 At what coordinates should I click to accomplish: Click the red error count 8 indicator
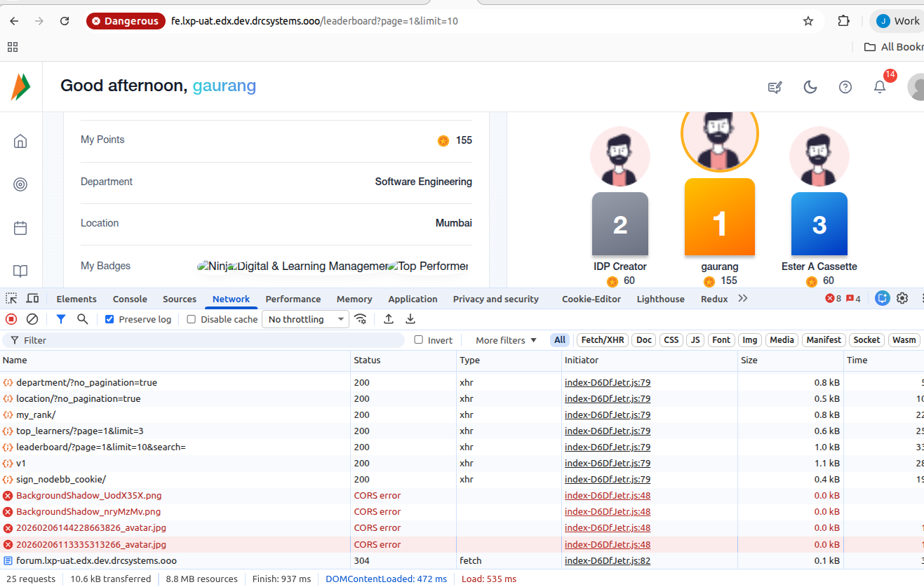[x=833, y=299]
